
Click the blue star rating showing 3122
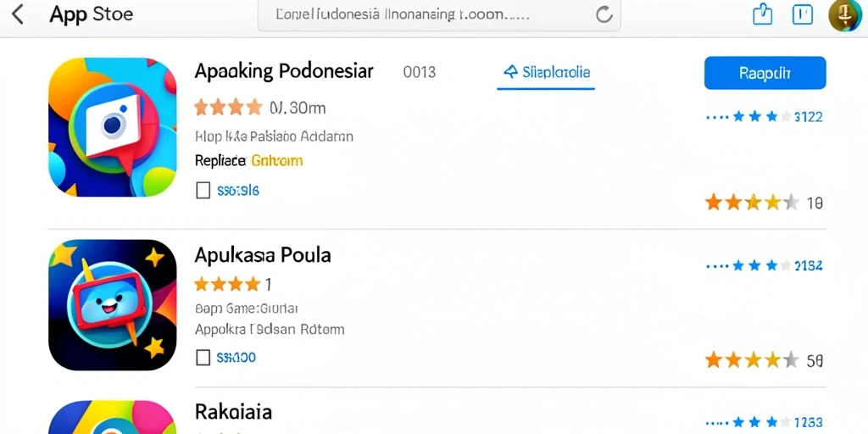(765, 117)
